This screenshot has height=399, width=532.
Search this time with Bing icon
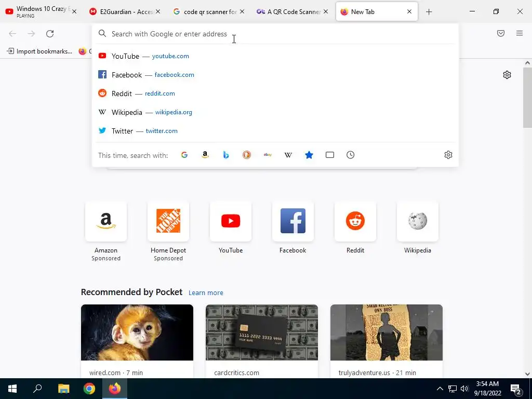[x=226, y=155]
